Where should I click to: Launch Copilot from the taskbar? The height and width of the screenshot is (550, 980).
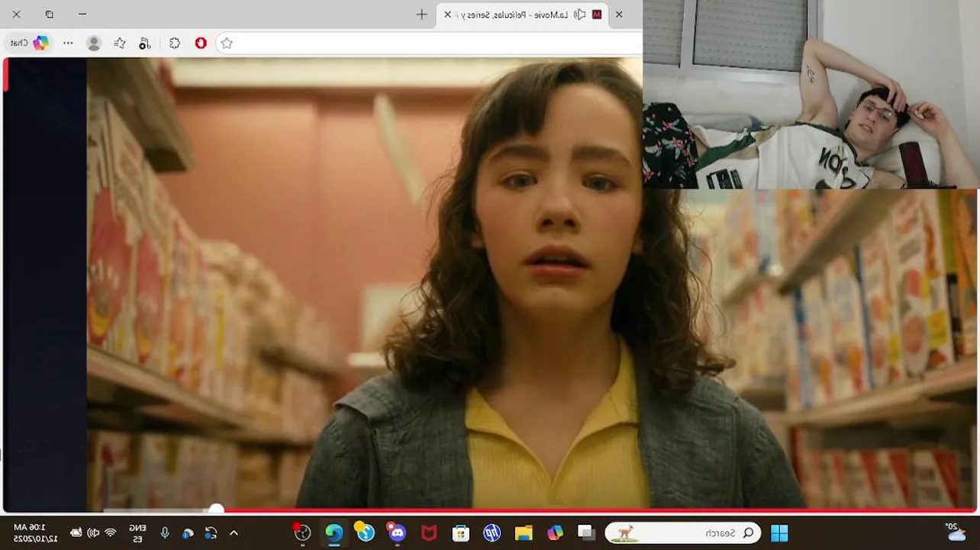pyautogui.click(x=555, y=532)
